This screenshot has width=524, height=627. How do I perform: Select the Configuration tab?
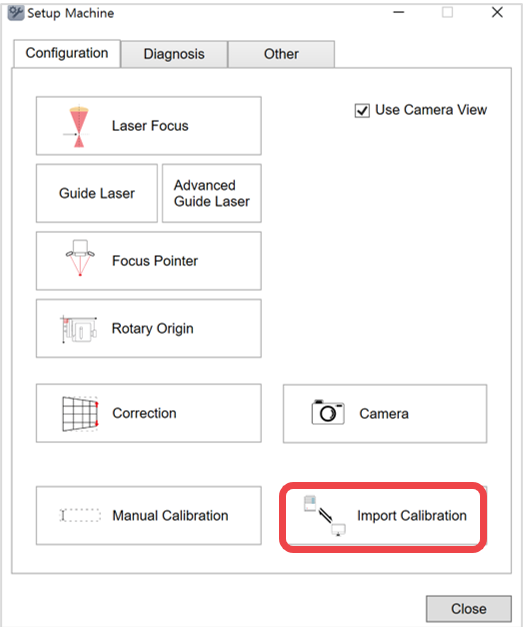pos(67,53)
